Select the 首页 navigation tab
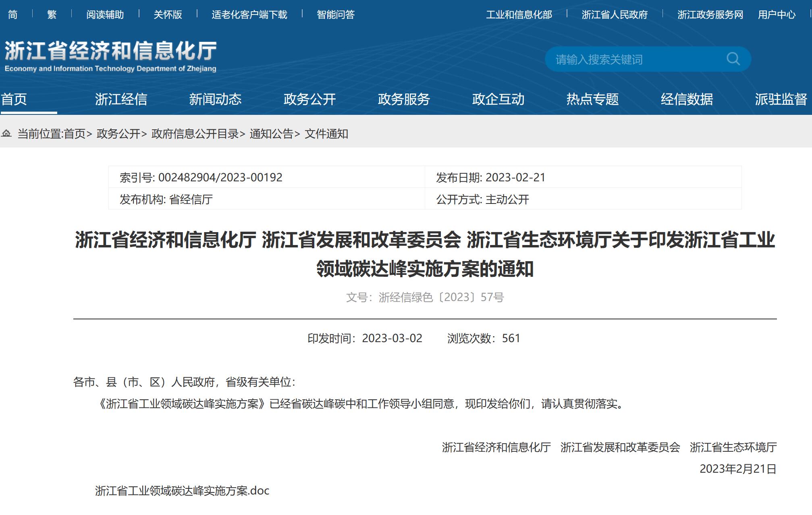Screen dimensions: 812x515 [x=14, y=99]
